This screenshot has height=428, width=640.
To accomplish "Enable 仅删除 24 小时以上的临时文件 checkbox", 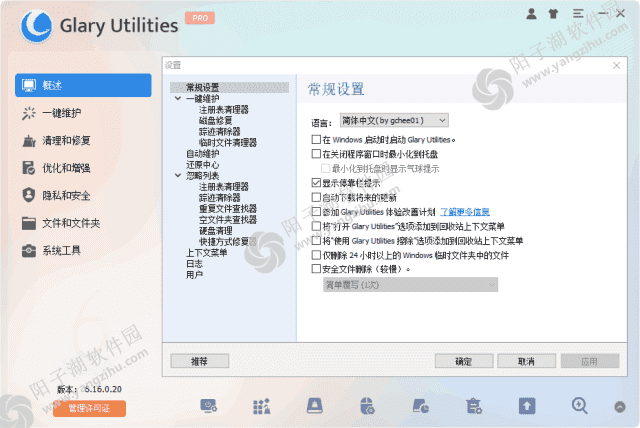I will click(316, 255).
